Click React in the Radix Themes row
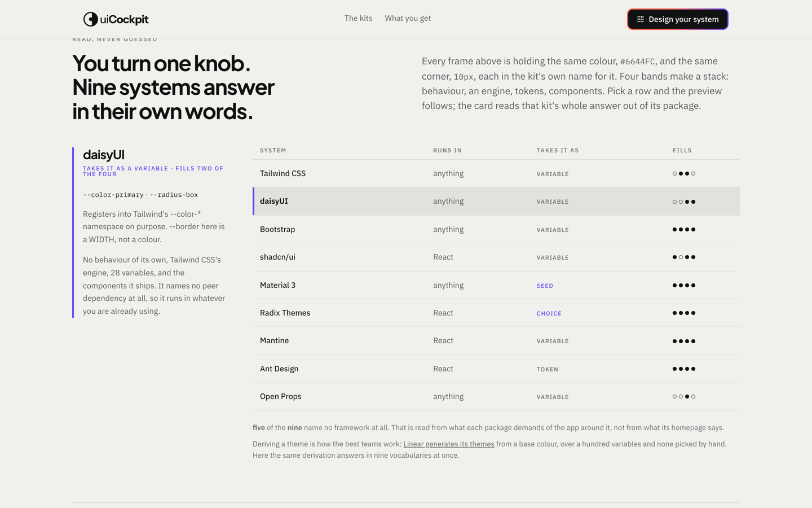812x508 pixels. tap(443, 313)
